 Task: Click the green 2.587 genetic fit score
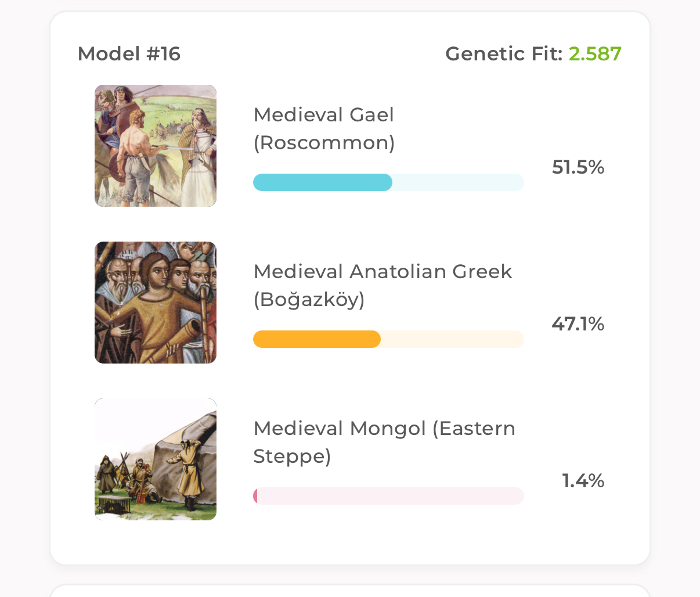[x=595, y=54]
